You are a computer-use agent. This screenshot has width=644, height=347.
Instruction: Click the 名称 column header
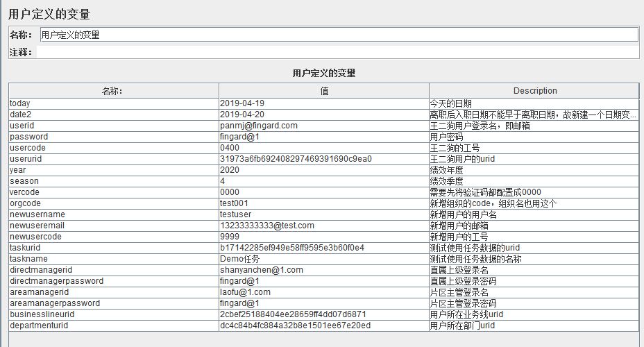(114, 91)
